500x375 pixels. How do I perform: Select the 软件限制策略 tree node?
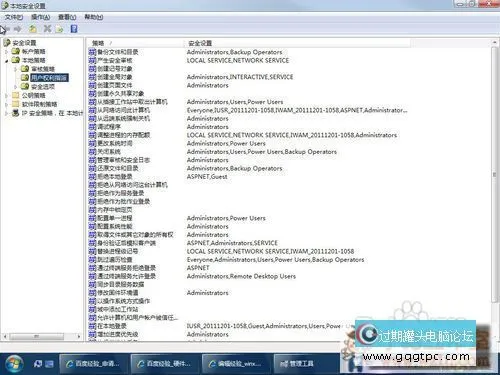pos(39,104)
